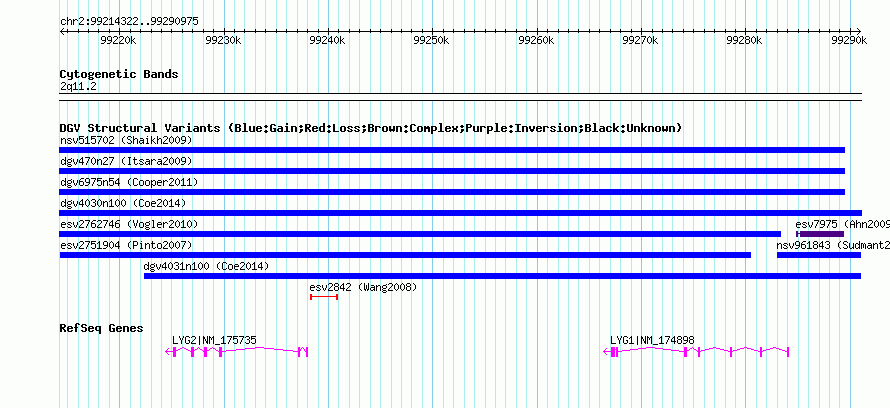The height and width of the screenshot is (408, 890).
Task: Click the dgv470n27 (Itsara2009) label
Action: (x=126, y=161)
